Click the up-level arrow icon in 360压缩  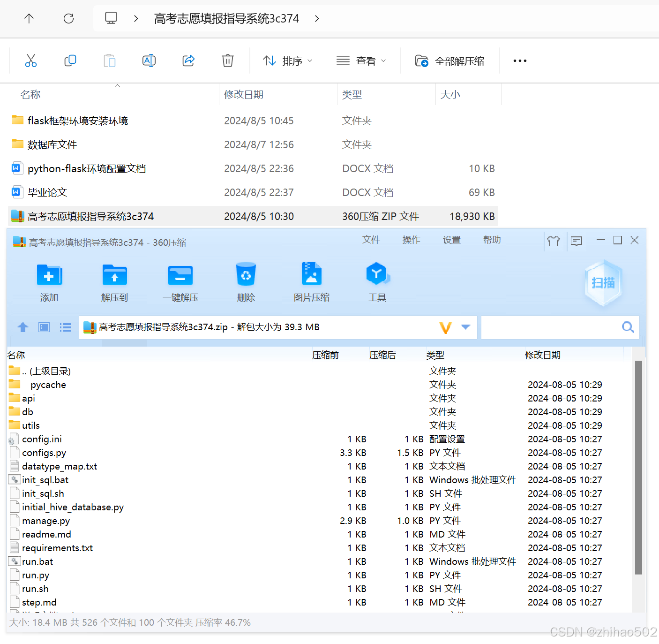[x=23, y=327]
